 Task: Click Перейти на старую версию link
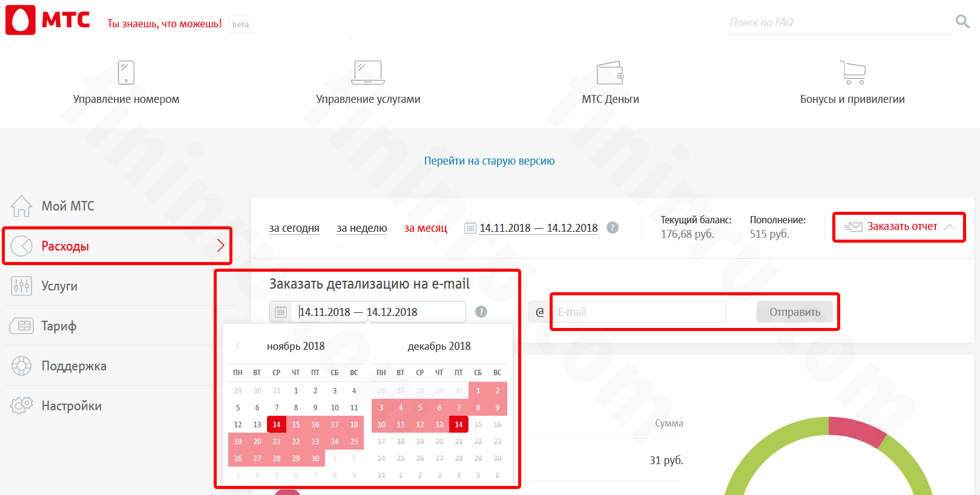(x=489, y=160)
